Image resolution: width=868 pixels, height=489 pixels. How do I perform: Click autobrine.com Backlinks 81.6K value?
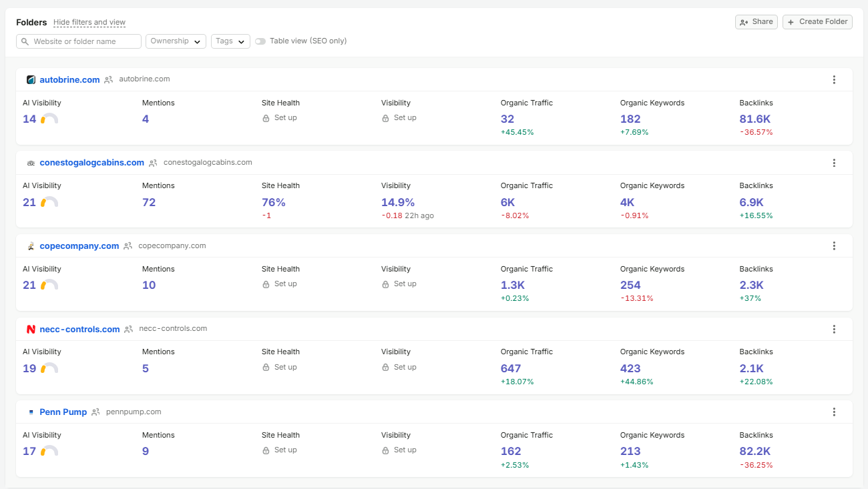pos(755,119)
